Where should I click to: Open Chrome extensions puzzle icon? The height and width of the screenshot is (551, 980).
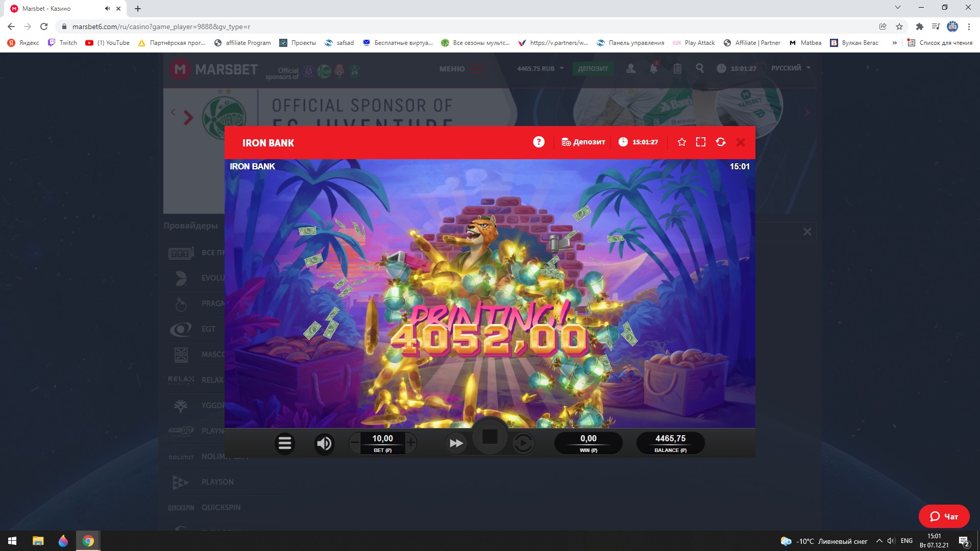[x=919, y=27]
